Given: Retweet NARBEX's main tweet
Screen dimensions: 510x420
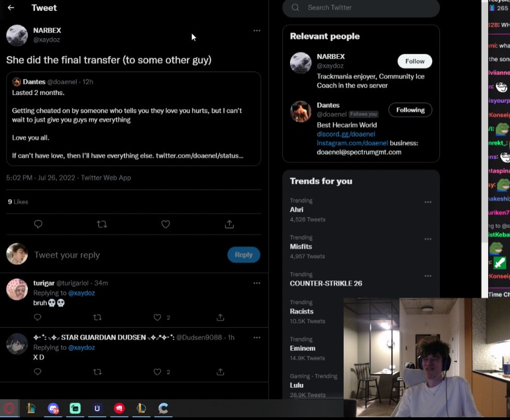Looking at the screenshot, I should pyautogui.click(x=102, y=224).
